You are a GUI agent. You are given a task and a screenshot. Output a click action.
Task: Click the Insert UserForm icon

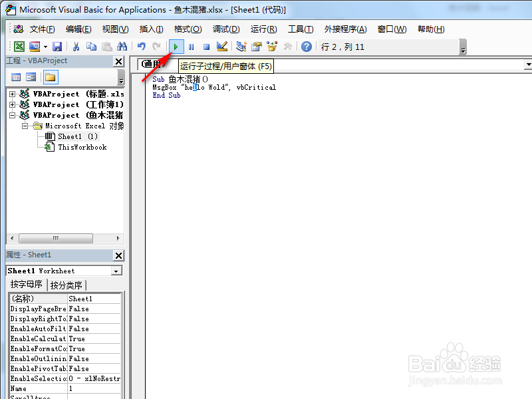pos(35,47)
